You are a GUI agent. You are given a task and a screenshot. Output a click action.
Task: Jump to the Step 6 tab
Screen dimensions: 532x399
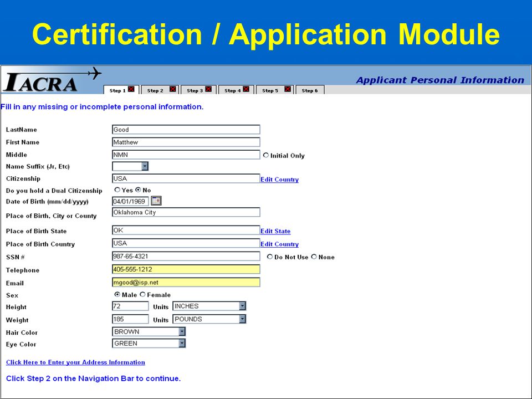(x=310, y=90)
